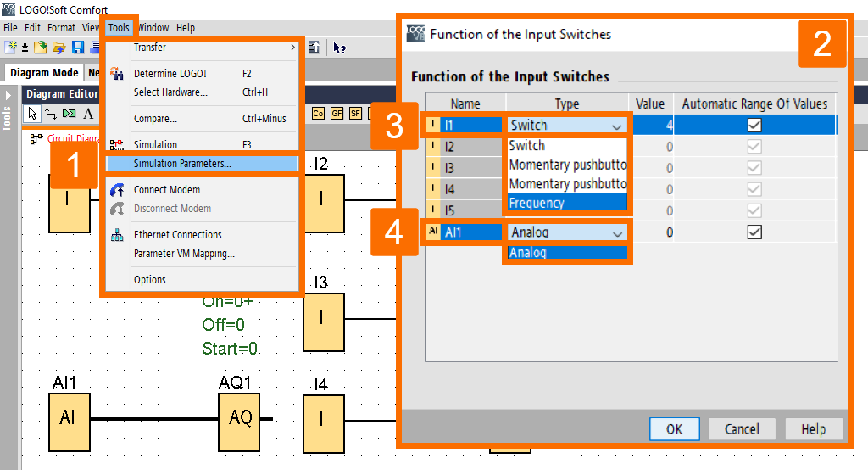Viewport: 868px width, 470px height.
Task: Choose Compare... menu entry
Action: [x=202, y=118]
